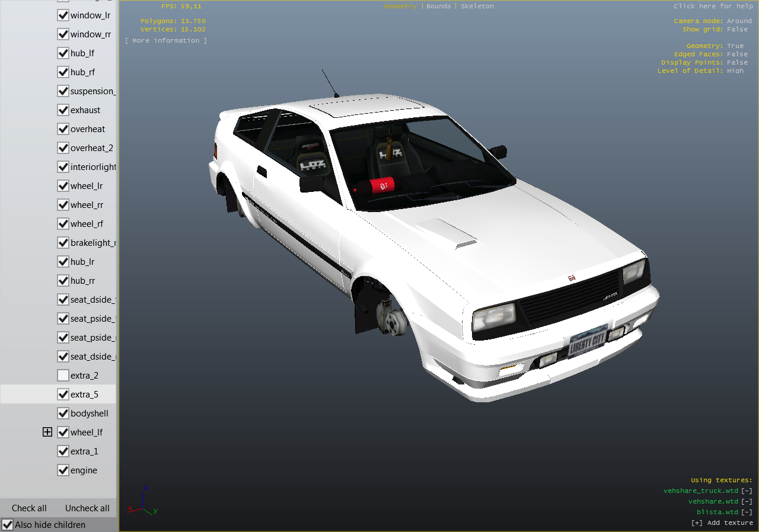Uncheck the wheel_lr checkbox

(x=63, y=186)
